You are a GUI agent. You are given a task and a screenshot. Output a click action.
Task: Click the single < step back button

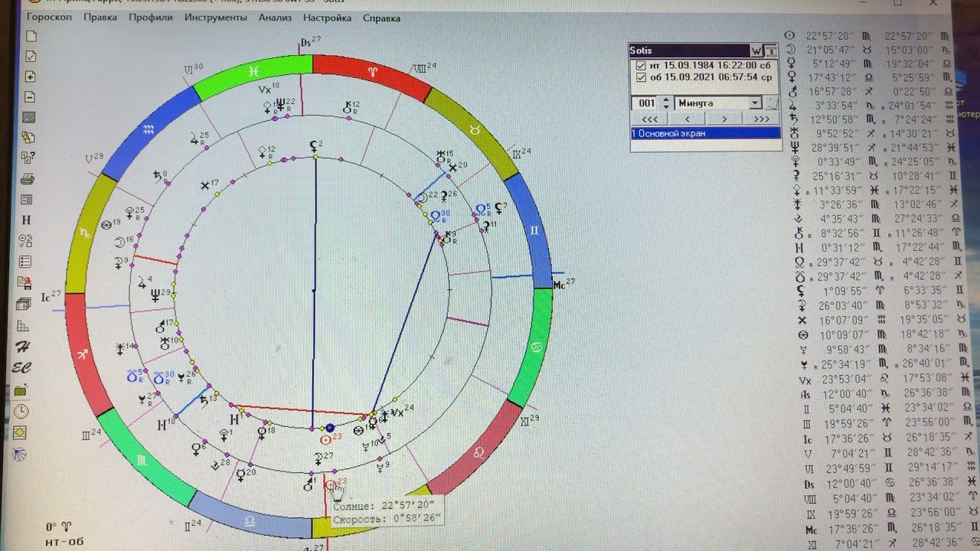pyautogui.click(x=687, y=119)
